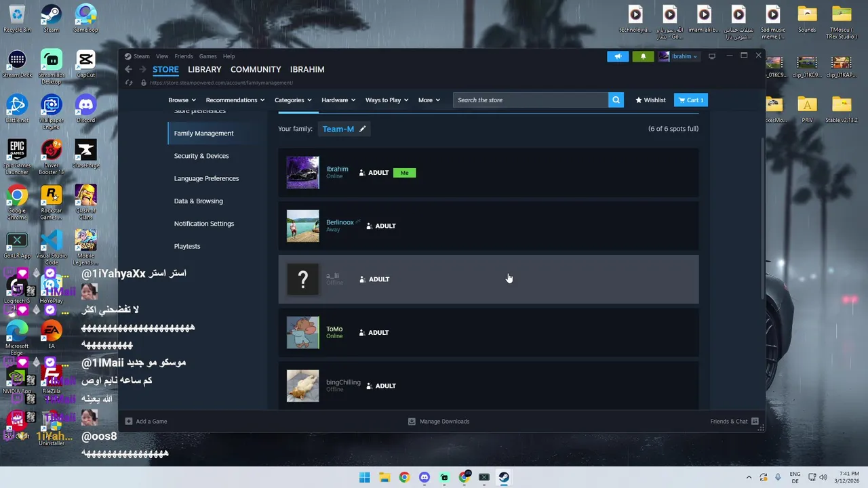Open Battle.net desktop icon
The width and height of the screenshot is (868, 488).
17,109
